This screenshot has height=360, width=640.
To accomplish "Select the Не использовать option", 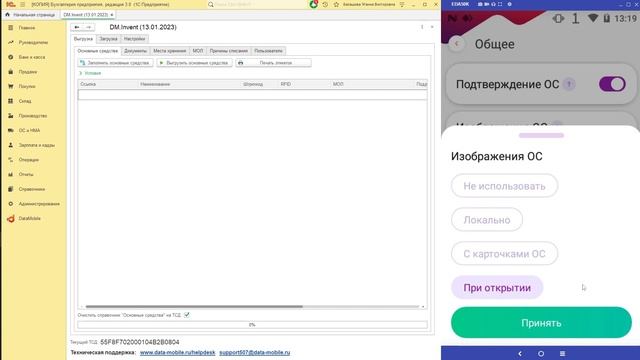I will click(x=504, y=186).
